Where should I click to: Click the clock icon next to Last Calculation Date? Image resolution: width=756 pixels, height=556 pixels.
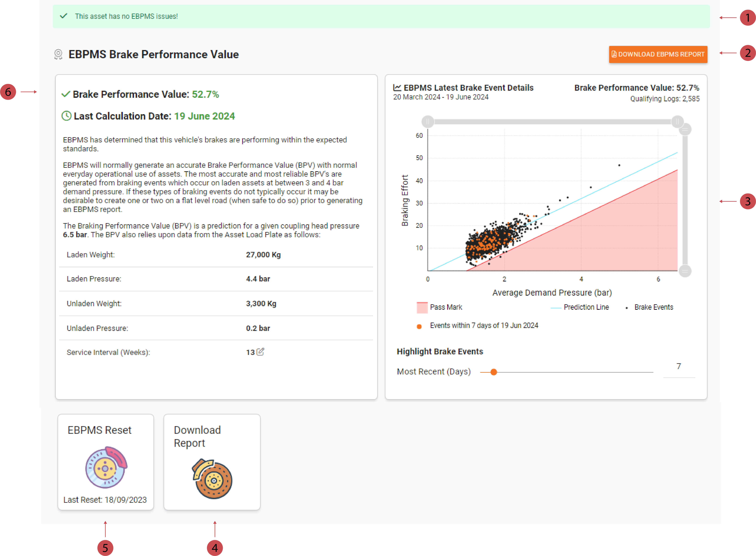click(x=66, y=116)
